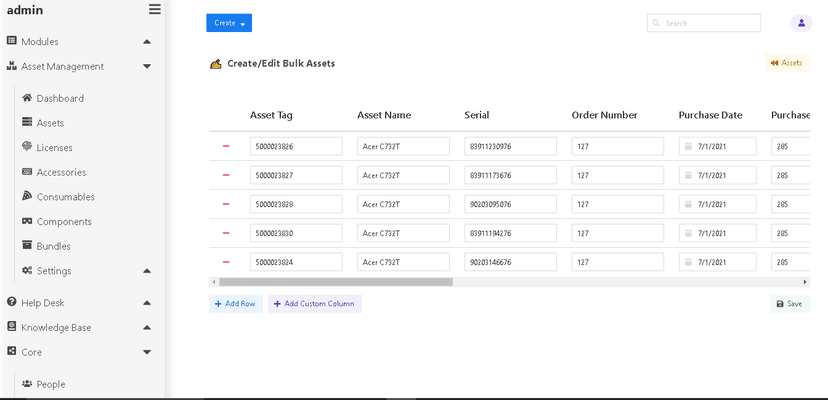Go to Assets in the sidebar
The height and width of the screenshot is (400, 828).
click(43, 123)
